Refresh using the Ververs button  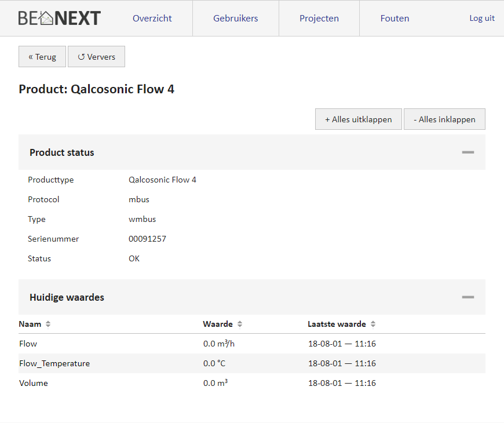pos(96,57)
